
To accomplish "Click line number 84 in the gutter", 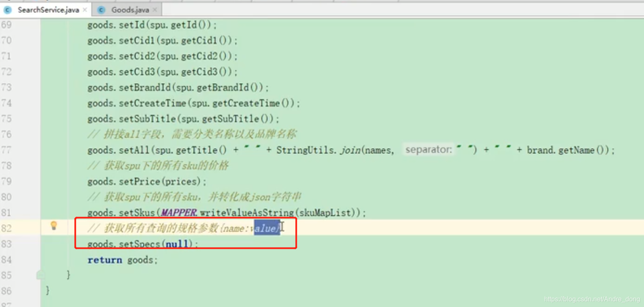I will click(x=6, y=260).
